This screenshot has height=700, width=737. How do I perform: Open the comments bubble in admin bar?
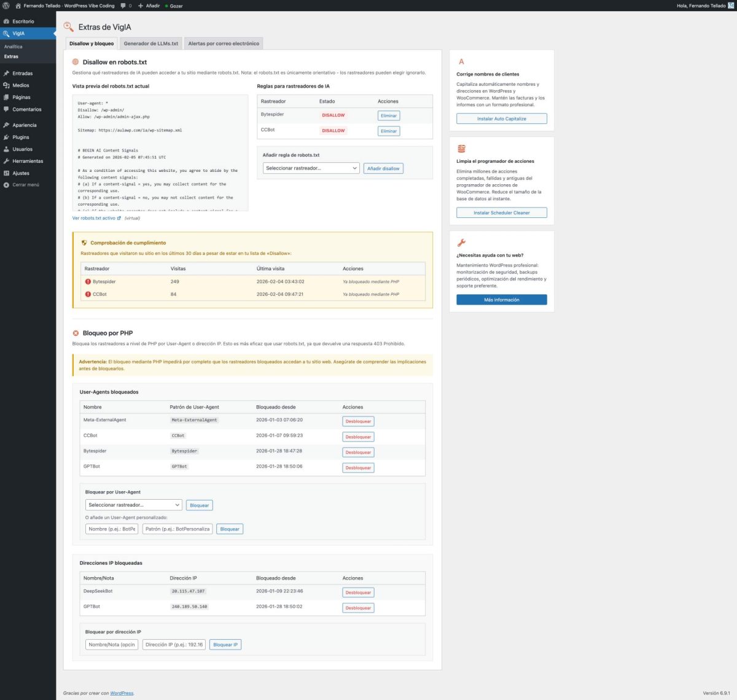126,6
